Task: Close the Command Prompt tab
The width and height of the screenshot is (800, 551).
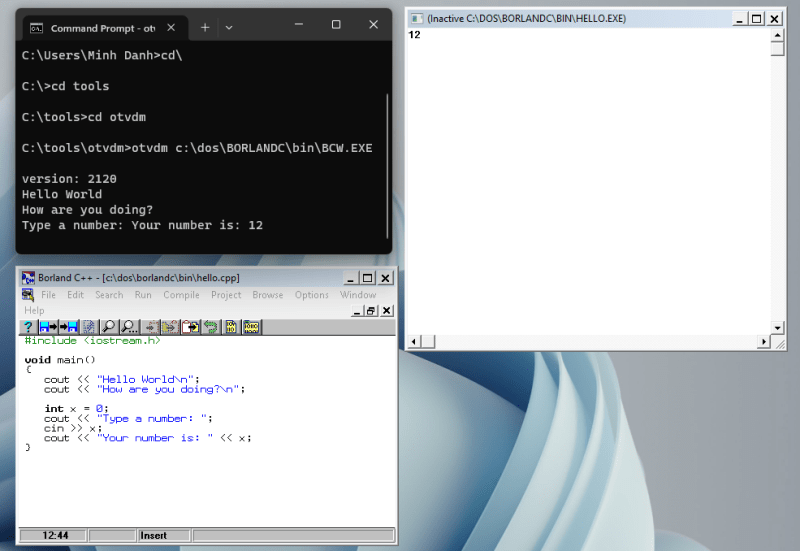Action: (x=171, y=28)
